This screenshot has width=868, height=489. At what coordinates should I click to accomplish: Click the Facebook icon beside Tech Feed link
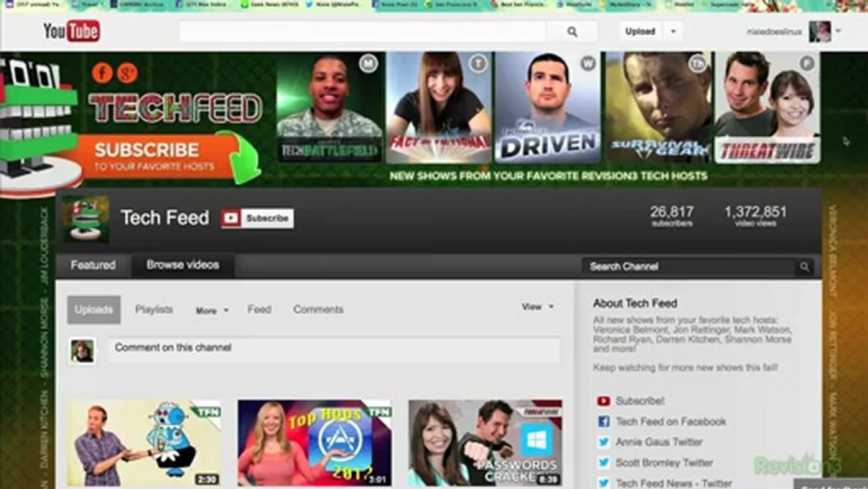(x=603, y=422)
